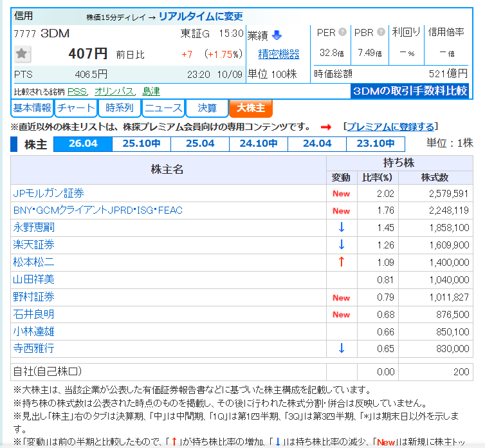485x448 pixels.
Task: Select the 25.10中 period tab
Action: tap(142, 144)
